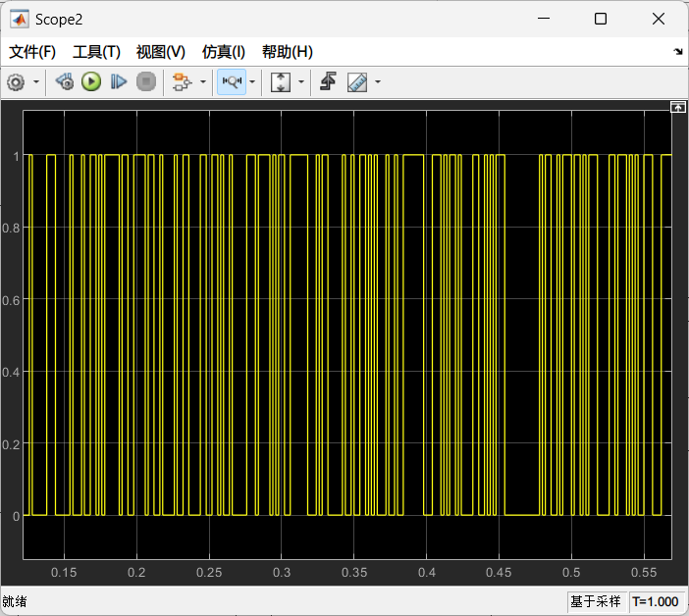Screen dimensions: 689x616
Task: Click the triggers icon in the toolbar
Action: click(329, 82)
